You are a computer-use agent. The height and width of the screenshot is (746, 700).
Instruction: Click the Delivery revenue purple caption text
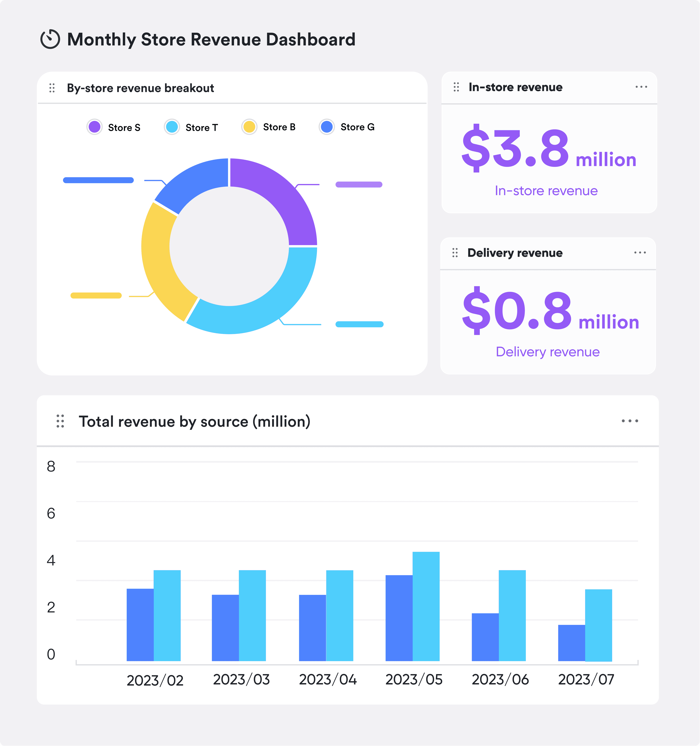coord(548,352)
